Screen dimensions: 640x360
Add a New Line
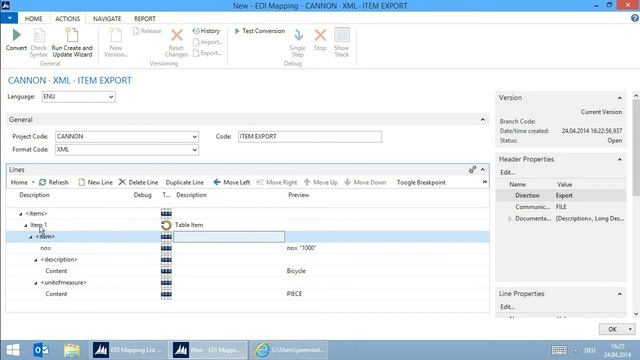coord(95,182)
